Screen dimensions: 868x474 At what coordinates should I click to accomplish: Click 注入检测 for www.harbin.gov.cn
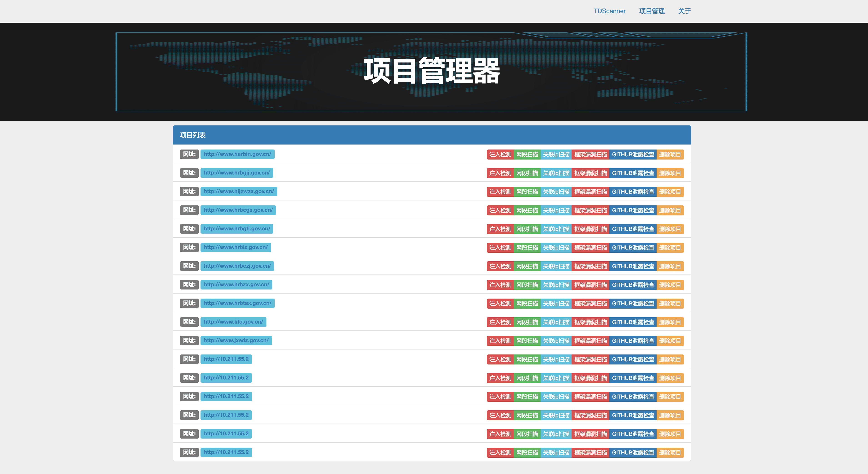(500, 155)
